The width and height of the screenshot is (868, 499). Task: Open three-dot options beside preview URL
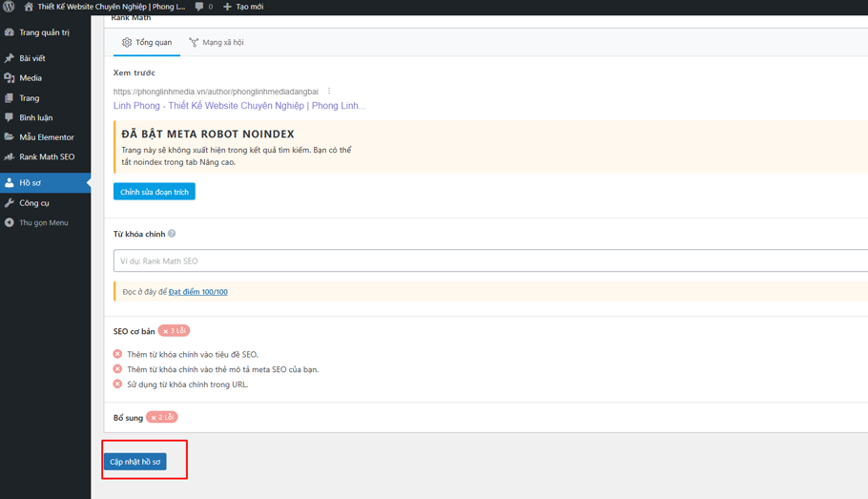click(x=329, y=91)
